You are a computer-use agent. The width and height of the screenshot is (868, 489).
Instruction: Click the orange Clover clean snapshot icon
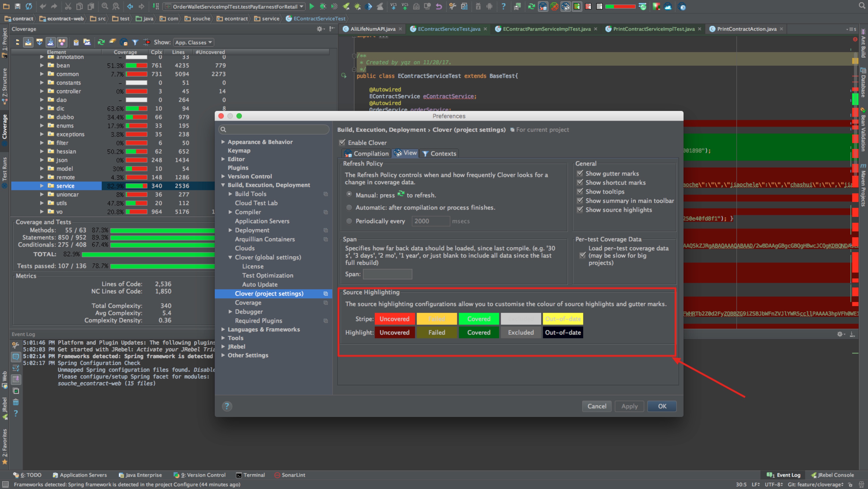click(554, 6)
